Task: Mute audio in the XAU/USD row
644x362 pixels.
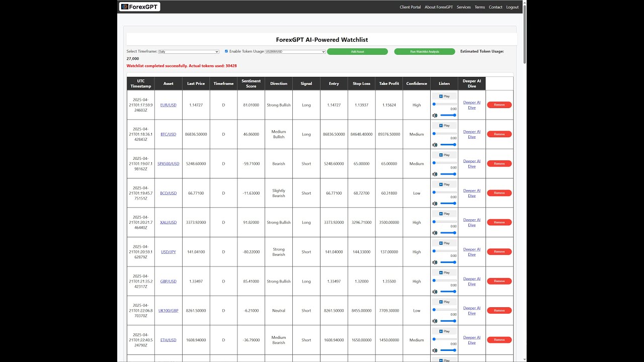Action: tap(435, 233)
